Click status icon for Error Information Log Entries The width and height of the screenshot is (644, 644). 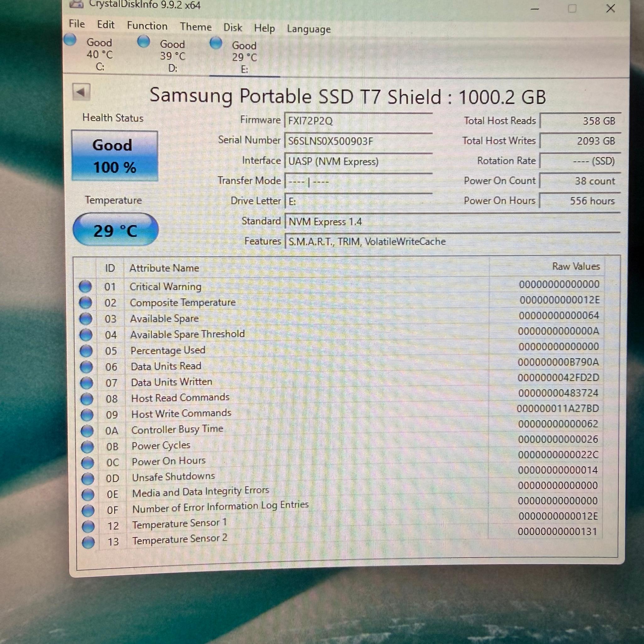(88, 510)
